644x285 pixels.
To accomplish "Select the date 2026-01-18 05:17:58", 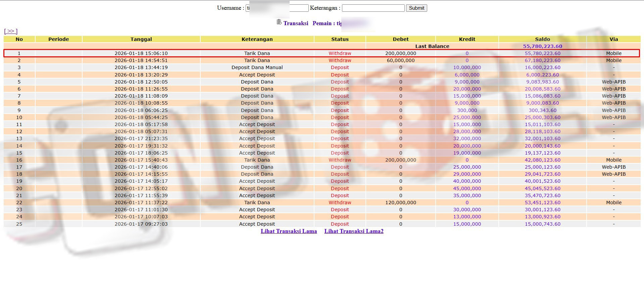I will coord(141,124).
